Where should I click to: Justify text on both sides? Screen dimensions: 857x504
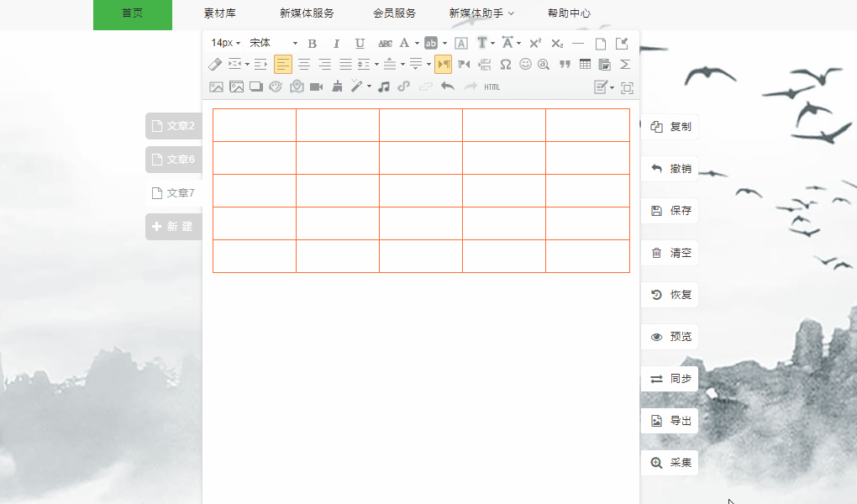pyautogui.click(x=345, y=65)
